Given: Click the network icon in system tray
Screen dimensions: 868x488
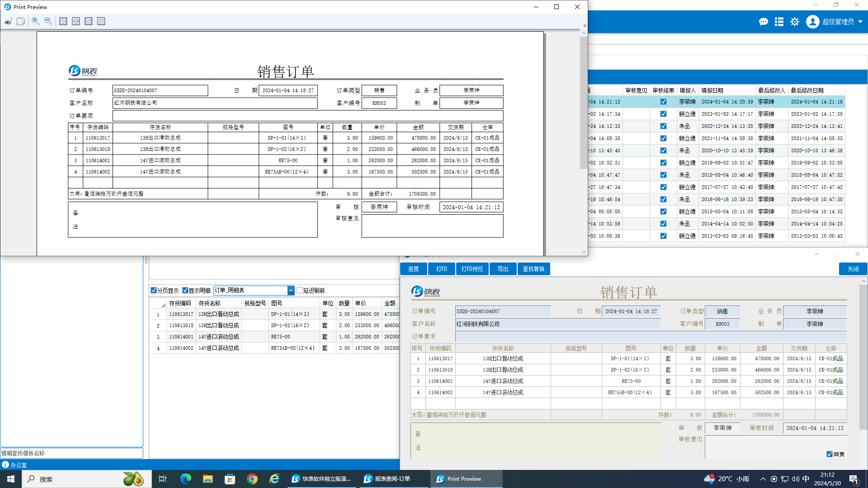Looking at the screenshot, I should [785, 479].
